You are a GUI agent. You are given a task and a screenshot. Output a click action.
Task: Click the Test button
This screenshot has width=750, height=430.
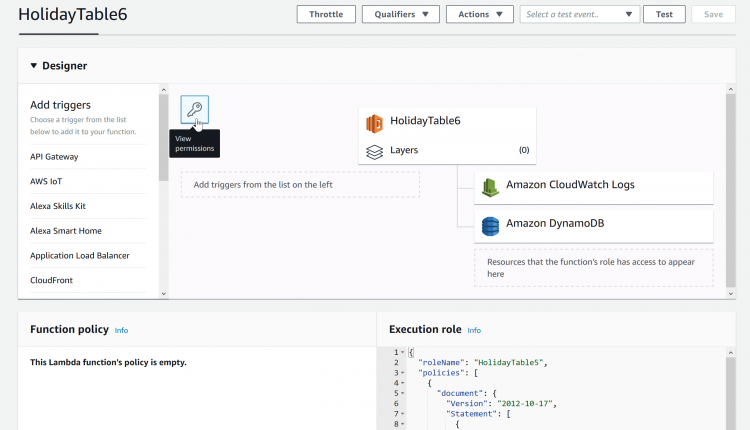[664, 15]
